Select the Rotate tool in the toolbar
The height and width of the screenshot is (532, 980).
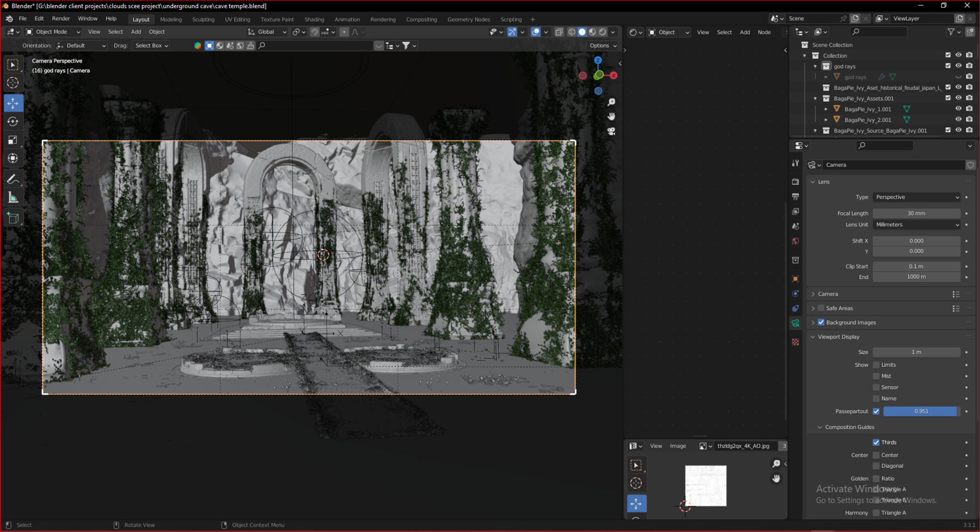[13, 122]
